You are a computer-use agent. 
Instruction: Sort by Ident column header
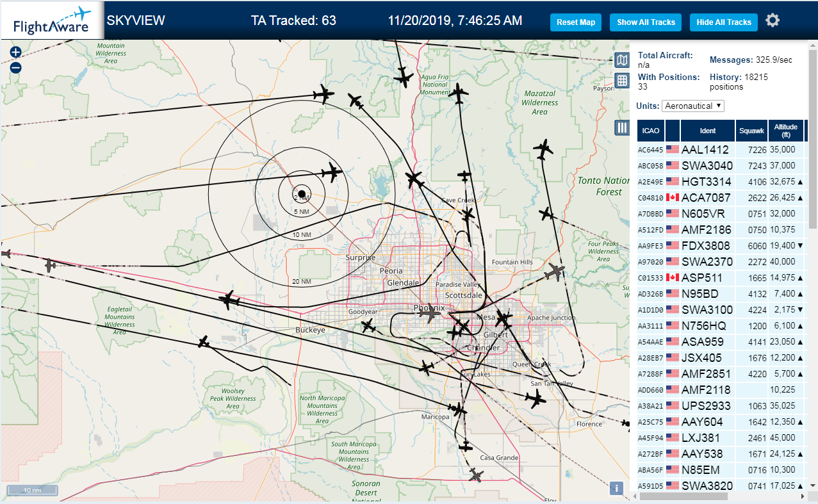click(x=708, y=131)
